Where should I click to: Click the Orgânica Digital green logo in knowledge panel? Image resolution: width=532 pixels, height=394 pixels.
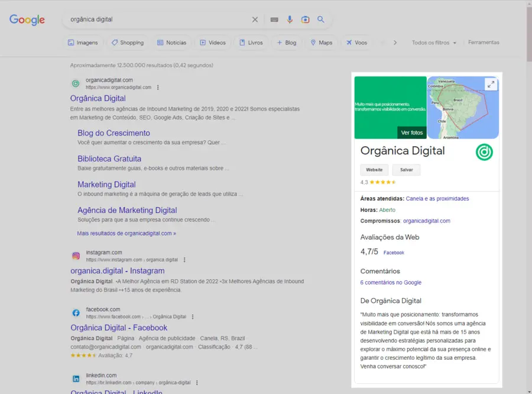(484, 152)
